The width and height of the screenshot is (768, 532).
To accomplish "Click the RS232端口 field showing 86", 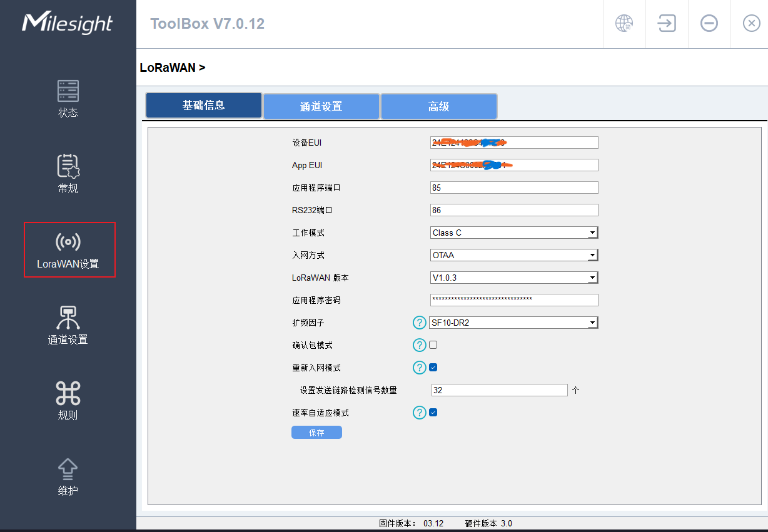I will (514, 210).
